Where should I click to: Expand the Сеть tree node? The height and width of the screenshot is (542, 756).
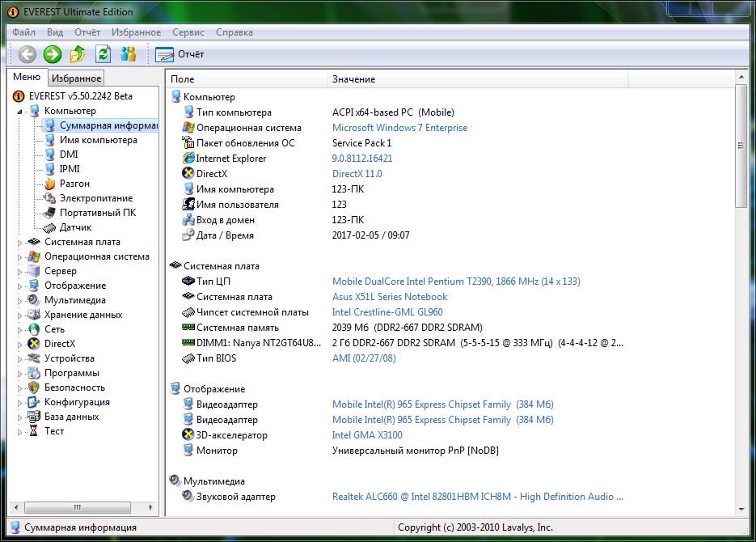19,330
